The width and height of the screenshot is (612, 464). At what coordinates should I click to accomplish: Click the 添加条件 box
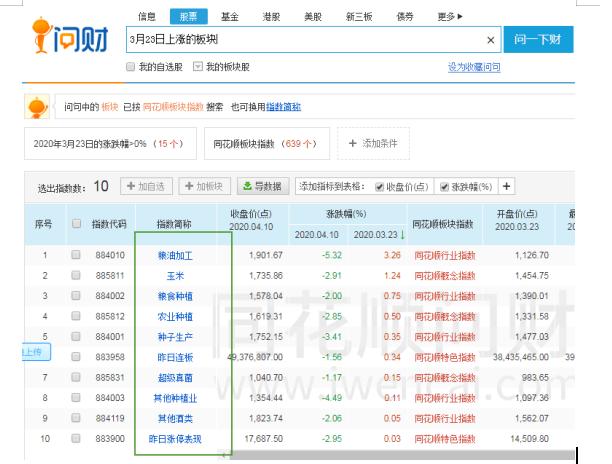(373, 144)
